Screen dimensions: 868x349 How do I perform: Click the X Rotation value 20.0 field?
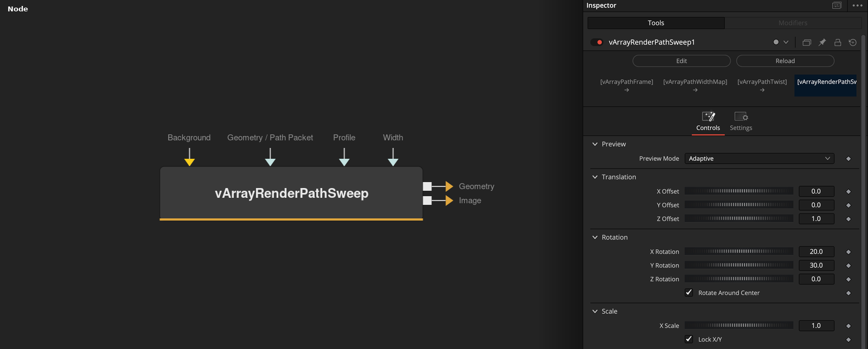click(x=816, y=251)
